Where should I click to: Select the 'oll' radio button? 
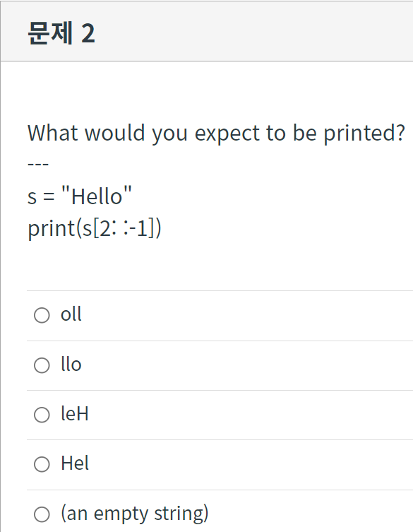[x=42, y=315]
